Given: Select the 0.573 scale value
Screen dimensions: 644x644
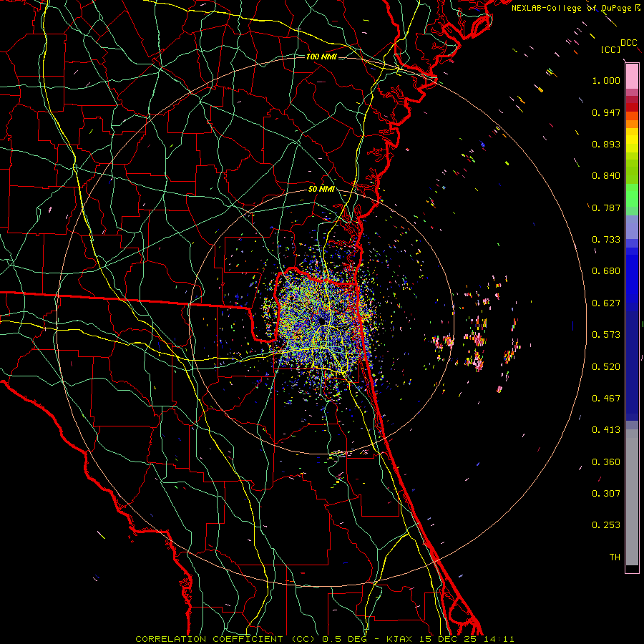Looking at the screenshot, I should click(x=606, y=335).
